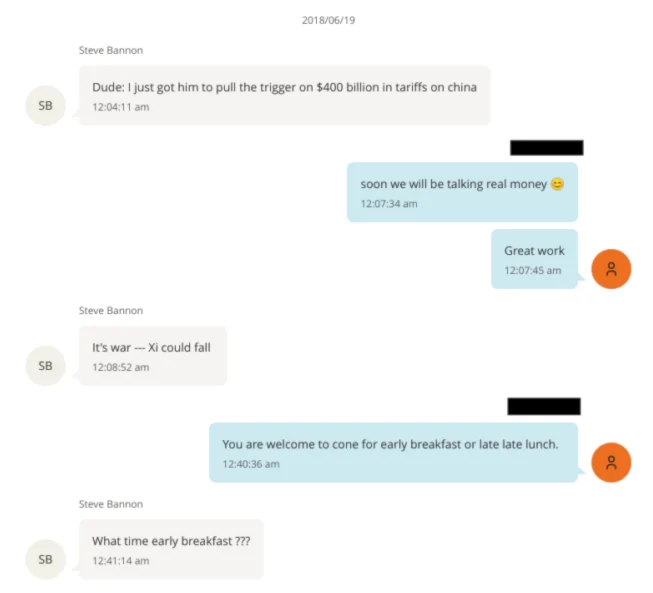Click the SB avatar beside the tariffs message
Screen dimensions: 653x593
pyautogui.click(x=45, y=105)
